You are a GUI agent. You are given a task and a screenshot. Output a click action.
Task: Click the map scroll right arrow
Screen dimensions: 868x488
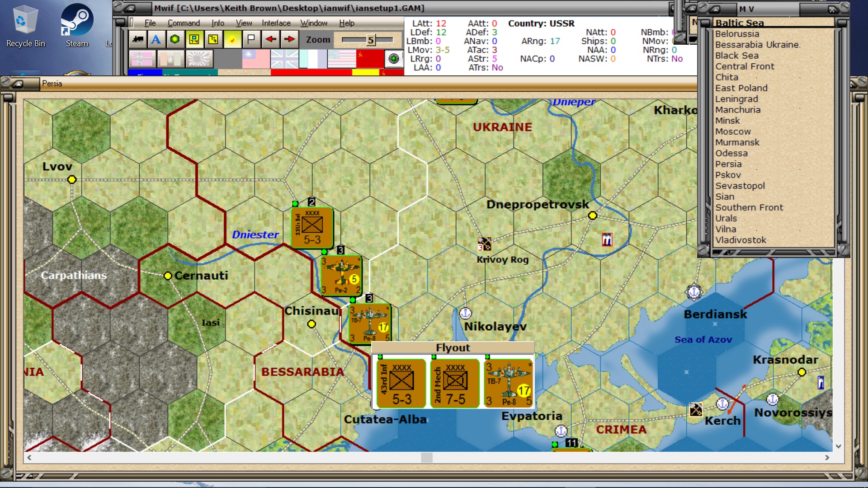point(827,458)
